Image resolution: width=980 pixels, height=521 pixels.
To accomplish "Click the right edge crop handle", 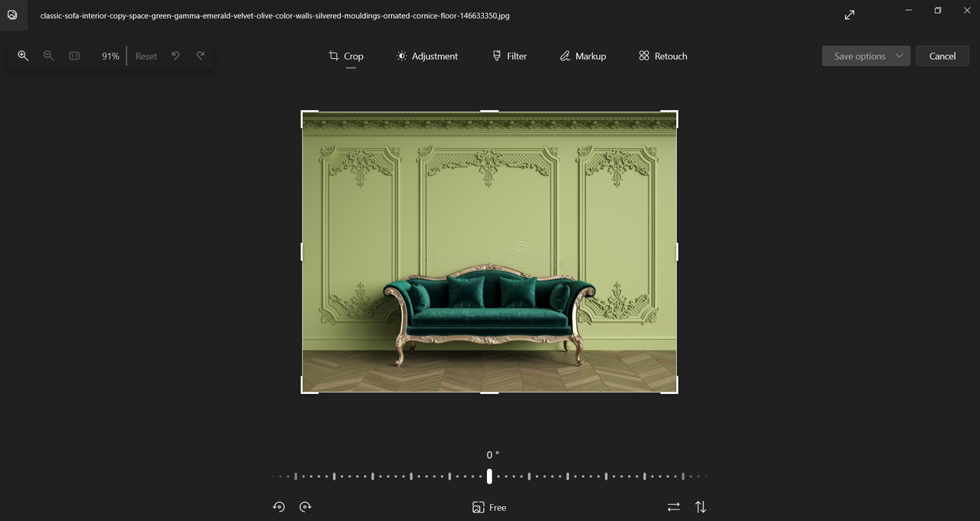I will 678,252.
